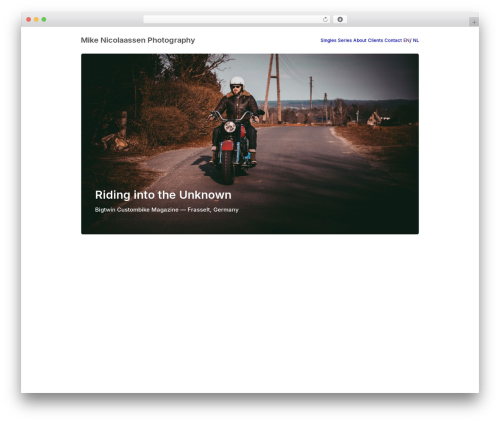
Task: Click Mike Nicolaassen Photography site title
Action: pos(138,40)
